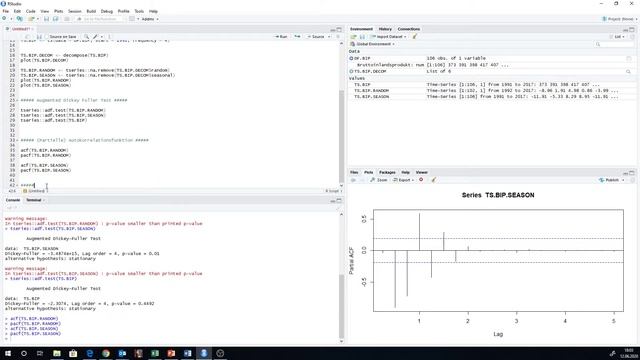The width and height of the screenshot is (640, 360).
Task: Click the New File icon in main toolbar
Action: (x=4, y=19)
